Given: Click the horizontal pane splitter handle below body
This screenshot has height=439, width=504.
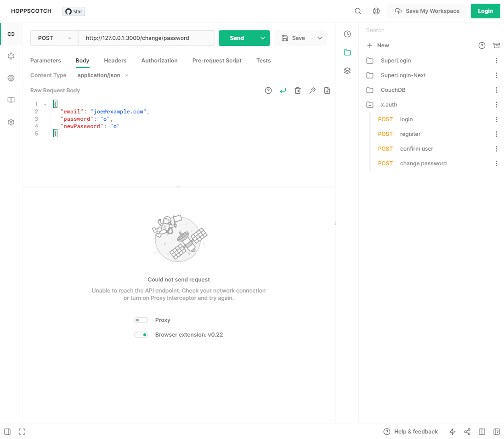Looking at the screenshot, I should click(x=179, y=187).
